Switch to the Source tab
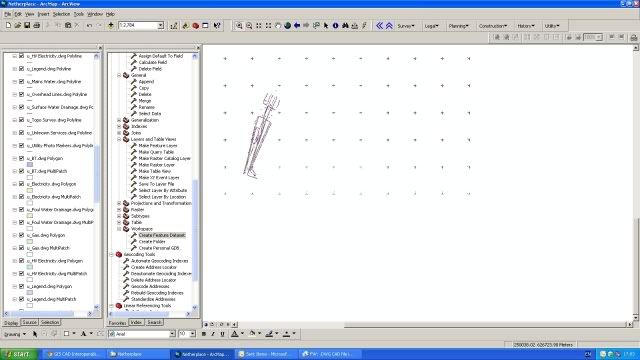The width and height of the screenshot is (640, 360). click(x=29, y=322)
